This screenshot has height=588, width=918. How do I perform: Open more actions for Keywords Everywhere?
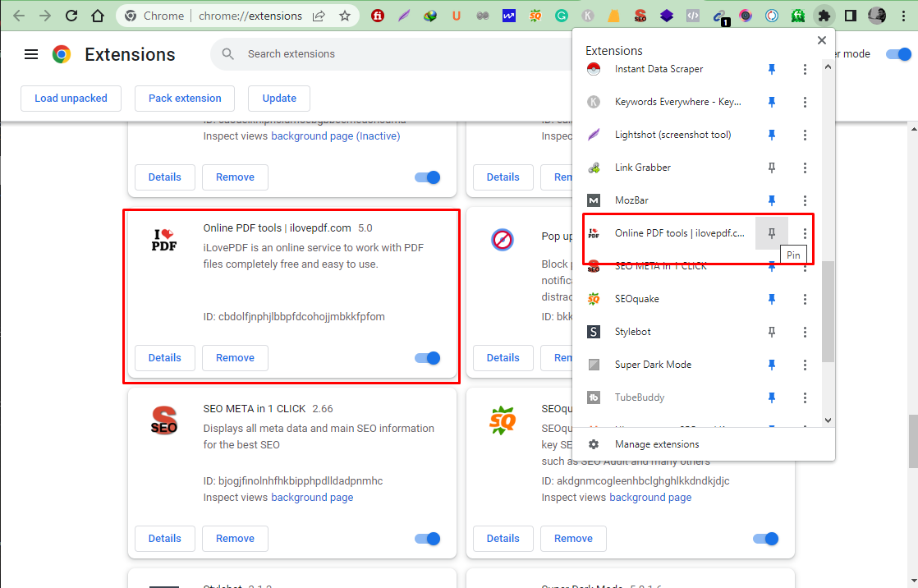805,102
